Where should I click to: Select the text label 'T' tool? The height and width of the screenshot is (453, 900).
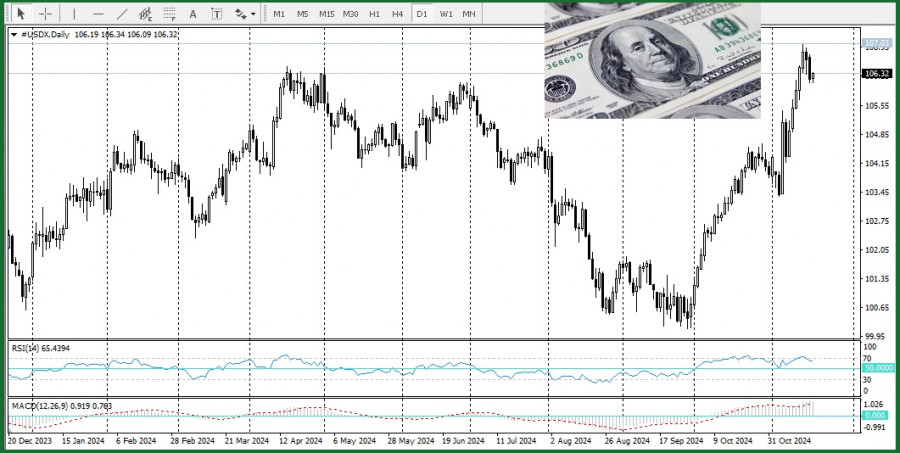click(216, 13)
